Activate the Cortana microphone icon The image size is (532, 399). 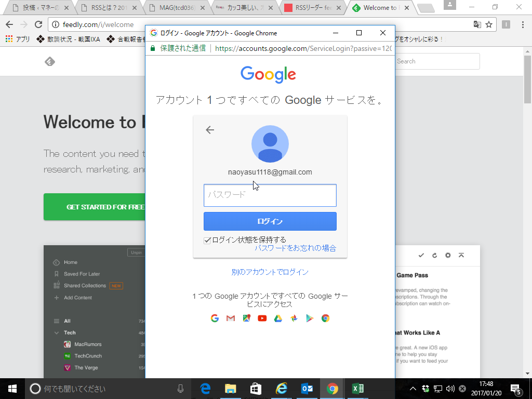pos(180,389)
